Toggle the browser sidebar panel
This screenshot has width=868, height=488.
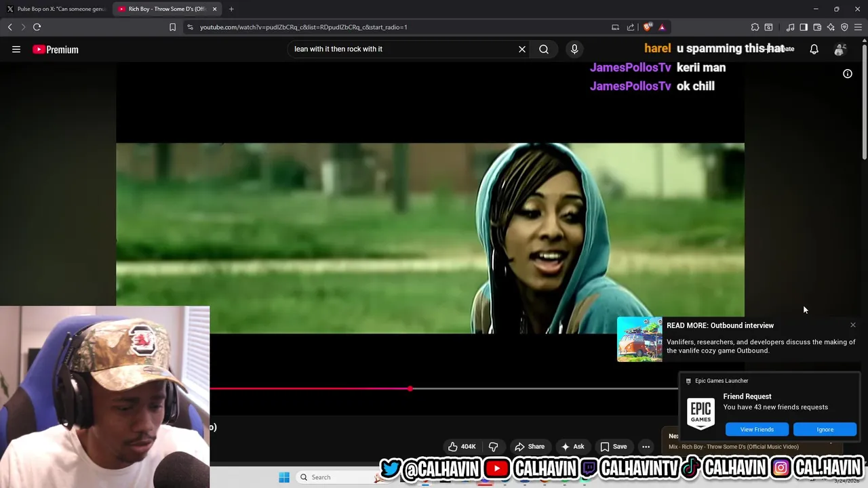click(x=804, y=27)
